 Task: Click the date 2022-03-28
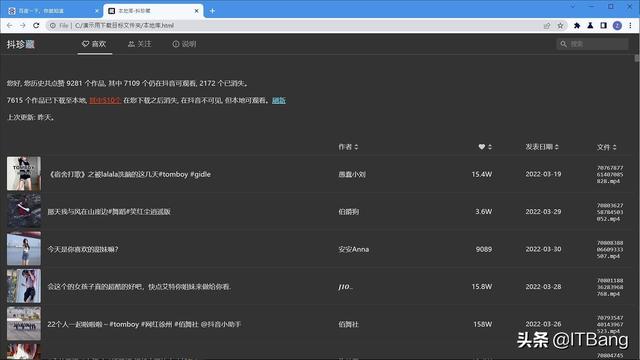pyautogui.click(x=543, y=287)
